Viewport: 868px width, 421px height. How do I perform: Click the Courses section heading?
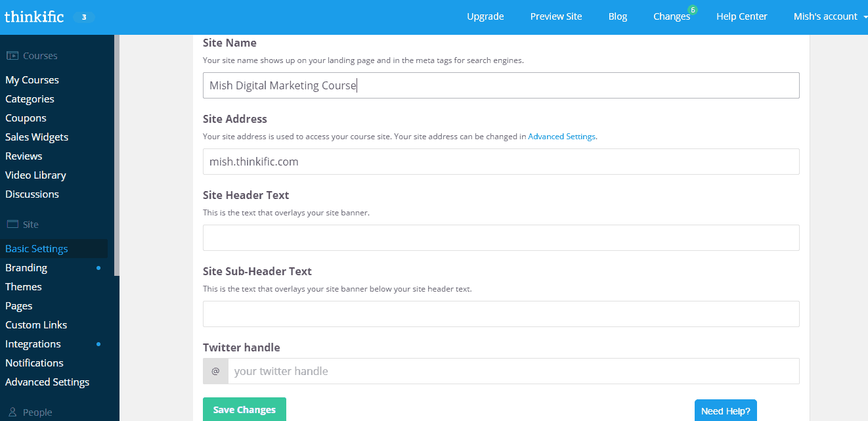pos(40,56)
